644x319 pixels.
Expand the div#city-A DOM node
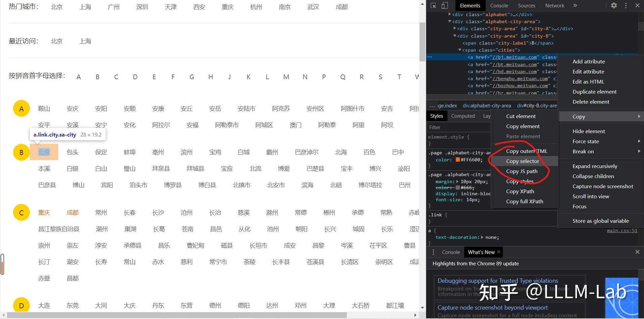click(x=454, y=29)
